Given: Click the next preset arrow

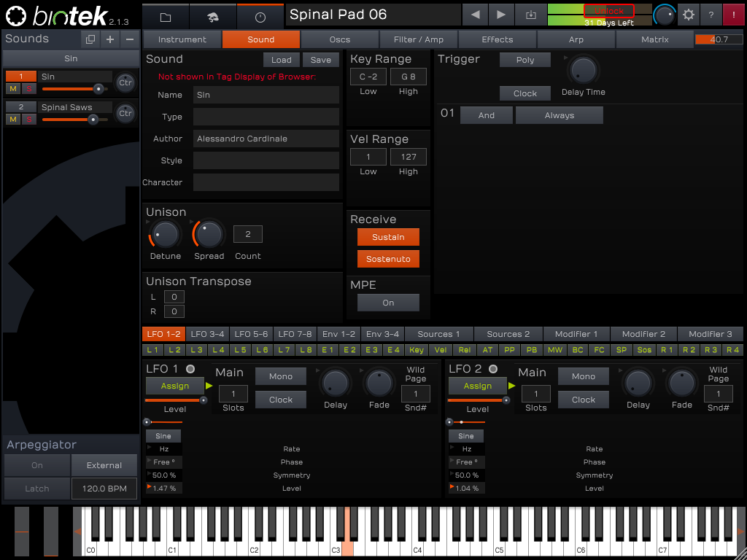Looking at the screenshot, I should (501, 15).
